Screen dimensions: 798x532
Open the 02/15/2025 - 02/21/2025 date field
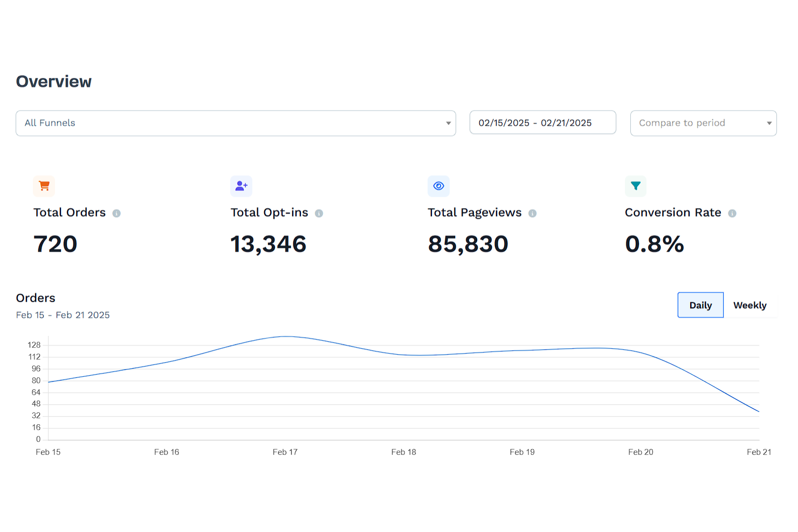tap(542, 122)
